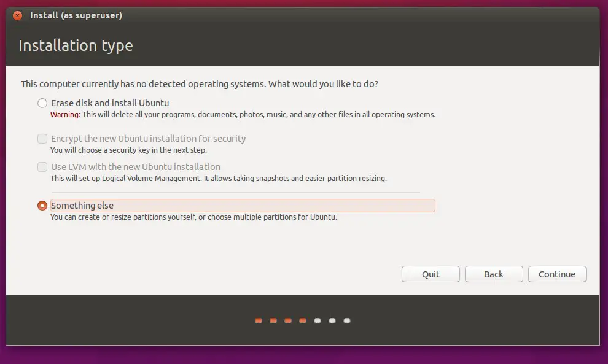The width and height of the screenshot is (608, 364).
Task: Click the Installation type heading
Action: (x=76, y=46)
